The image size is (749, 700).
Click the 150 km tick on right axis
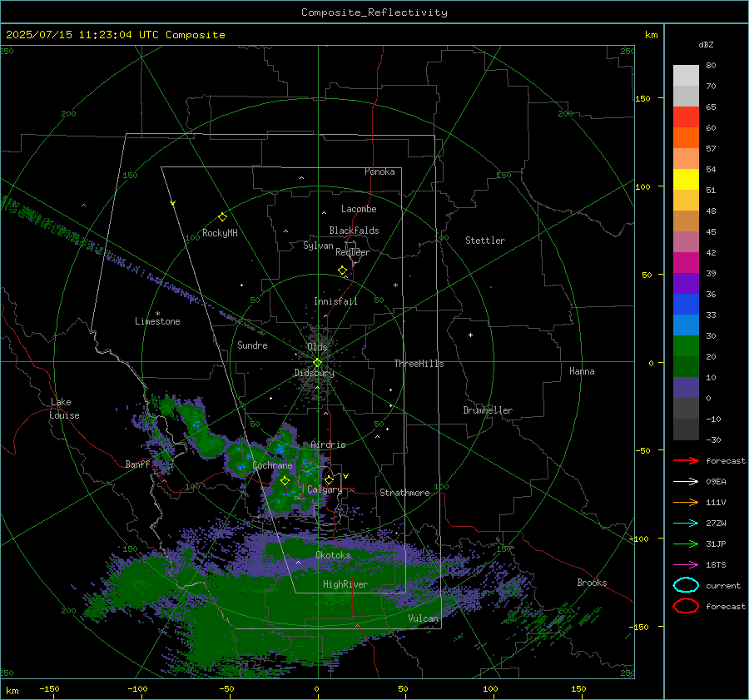pos(642,98)
